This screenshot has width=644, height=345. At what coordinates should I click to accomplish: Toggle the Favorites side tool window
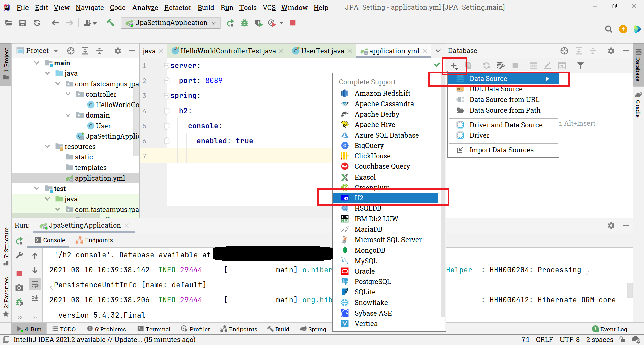tap(6, 296)
